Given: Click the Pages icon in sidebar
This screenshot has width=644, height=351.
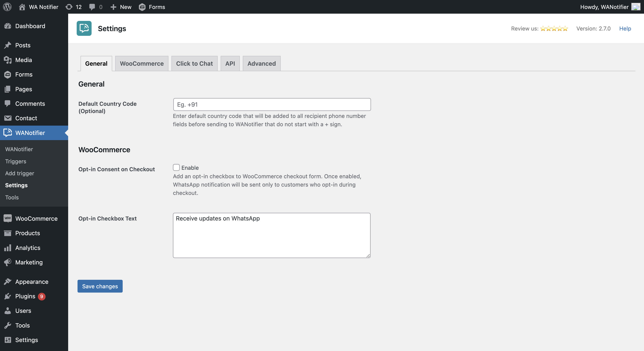Looking at the screenshot, I should click(8, 89).
